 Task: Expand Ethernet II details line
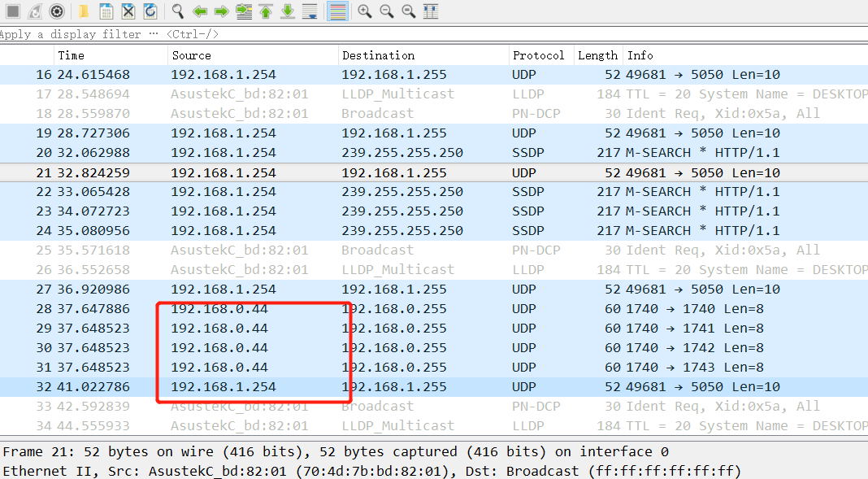[x=434, y=471]
